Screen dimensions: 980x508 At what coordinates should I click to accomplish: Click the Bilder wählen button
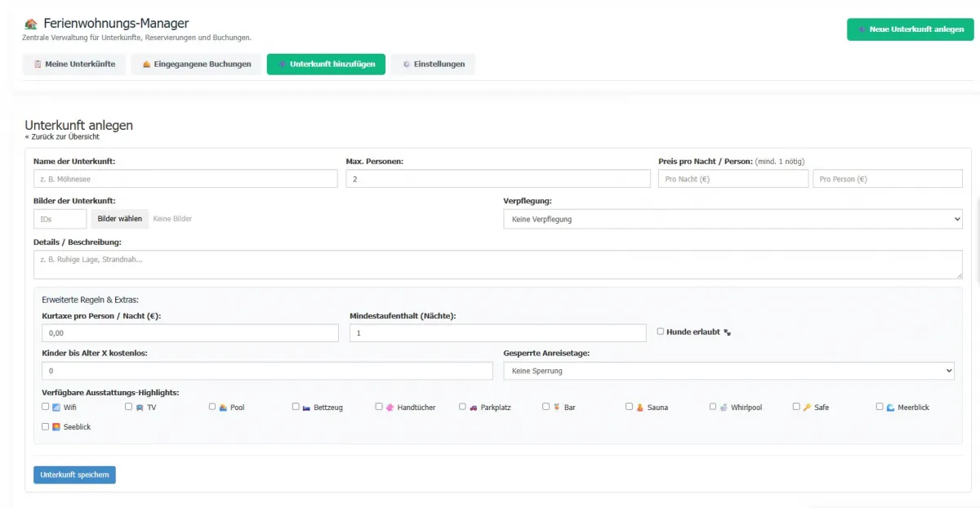(120, 219)
